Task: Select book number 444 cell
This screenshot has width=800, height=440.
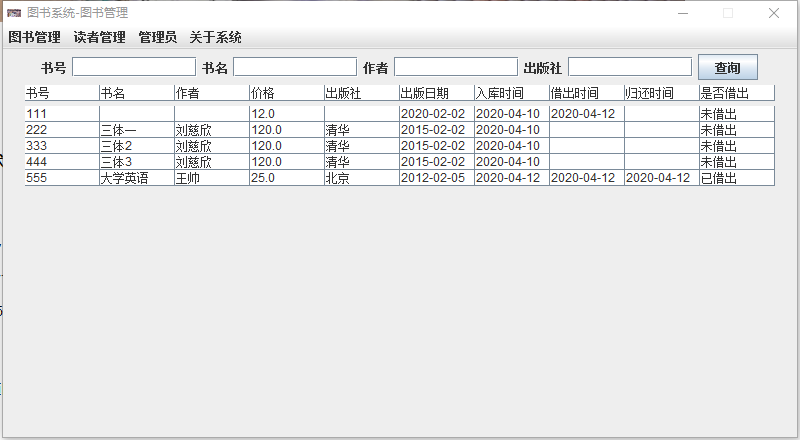Action: [x=62, y=162]
